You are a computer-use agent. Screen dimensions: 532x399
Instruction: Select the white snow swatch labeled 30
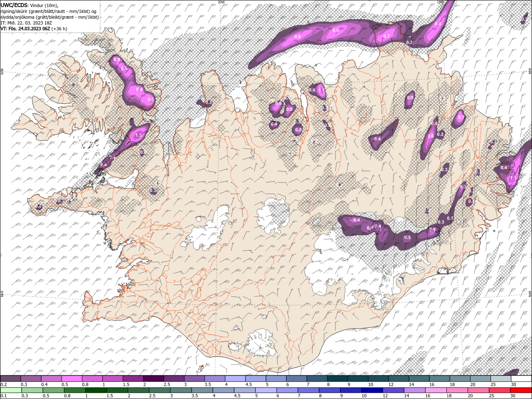(x=521, y=379)
